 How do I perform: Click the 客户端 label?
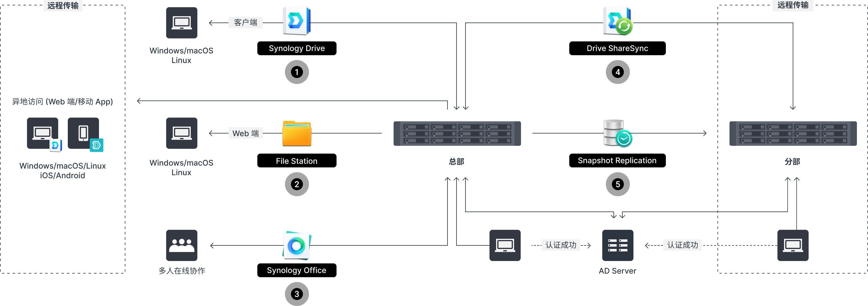point(245,22)
